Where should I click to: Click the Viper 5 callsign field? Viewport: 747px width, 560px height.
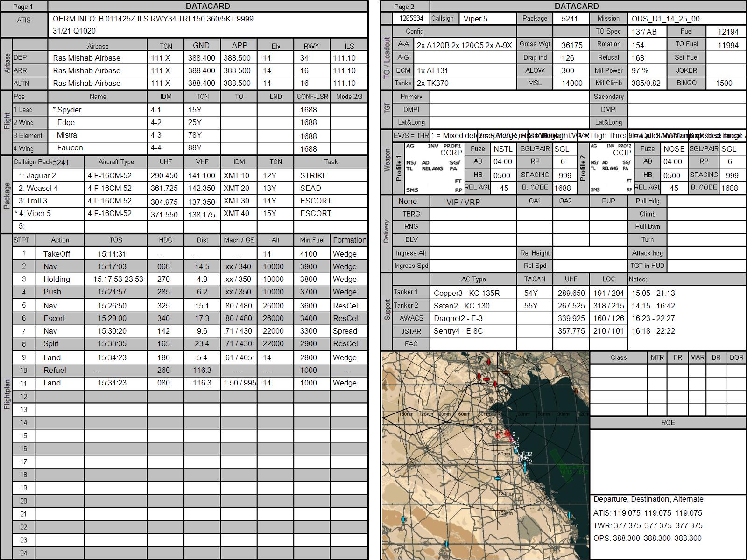click(x=487, y=19)
